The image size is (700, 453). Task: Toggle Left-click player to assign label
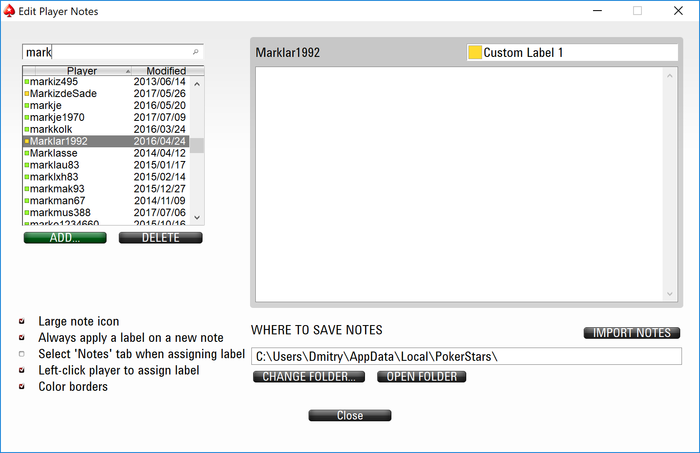click(21, 370)
